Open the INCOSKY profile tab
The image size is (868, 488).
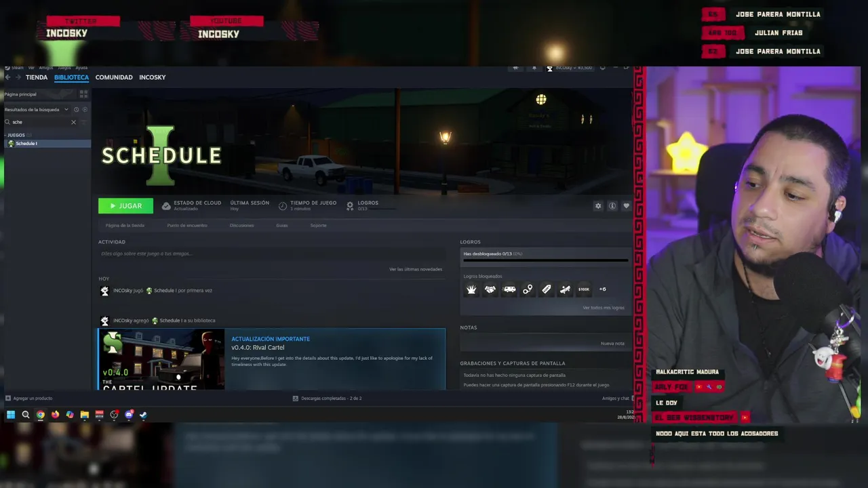pos(152,77)
